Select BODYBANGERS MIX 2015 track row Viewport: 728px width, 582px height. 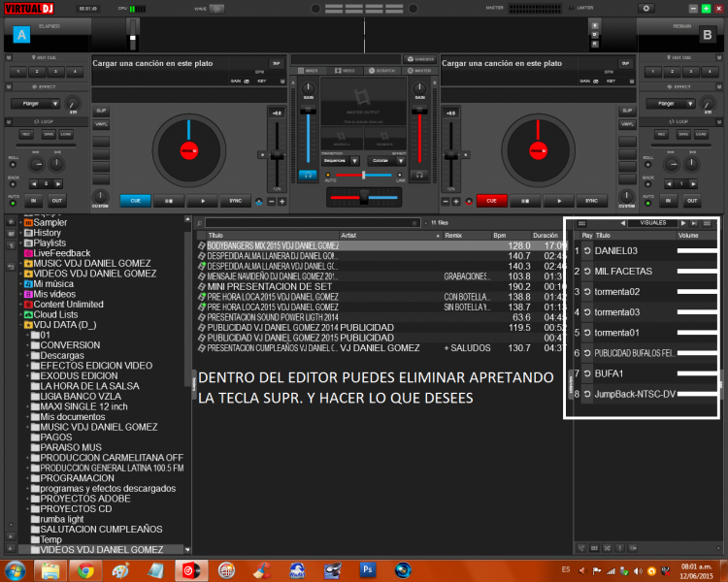pos(381,246)
